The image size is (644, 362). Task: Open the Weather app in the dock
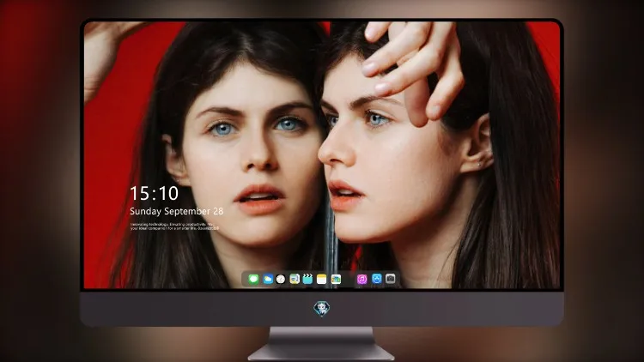click(x=268, y=279)
